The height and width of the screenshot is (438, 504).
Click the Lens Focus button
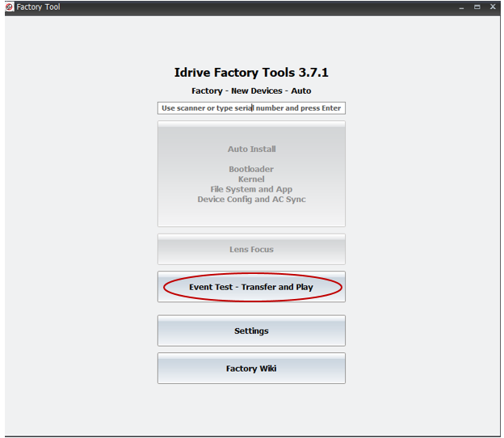[251, 249]
